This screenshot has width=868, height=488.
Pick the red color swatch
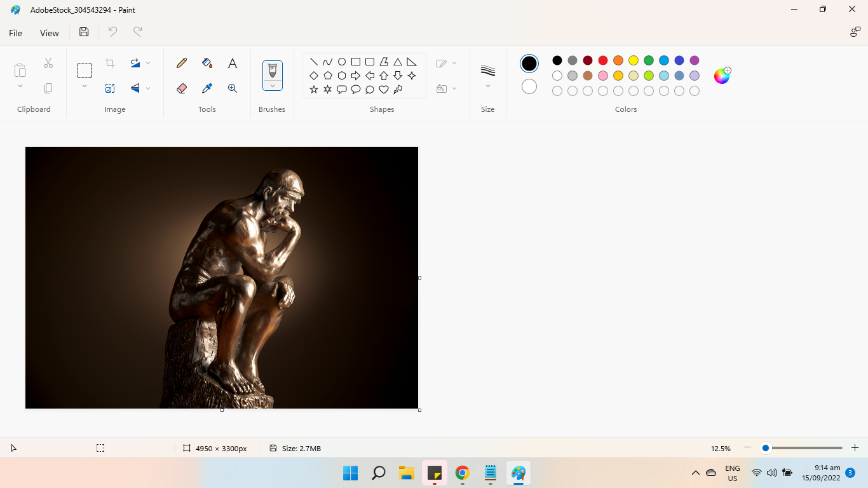[603, 60]
